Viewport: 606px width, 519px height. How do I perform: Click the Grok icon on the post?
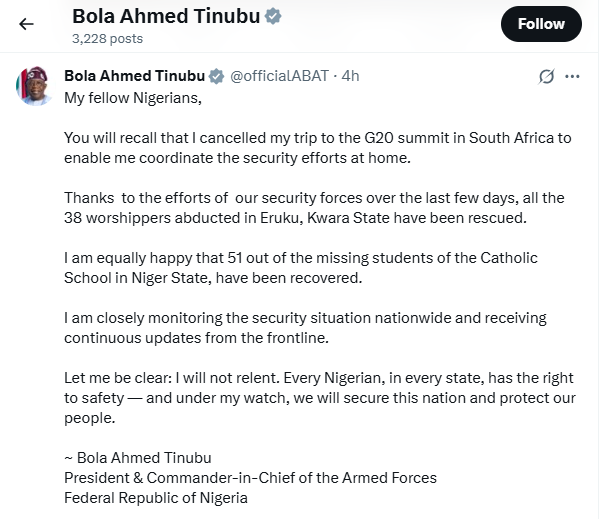click(x=546, y=76)
